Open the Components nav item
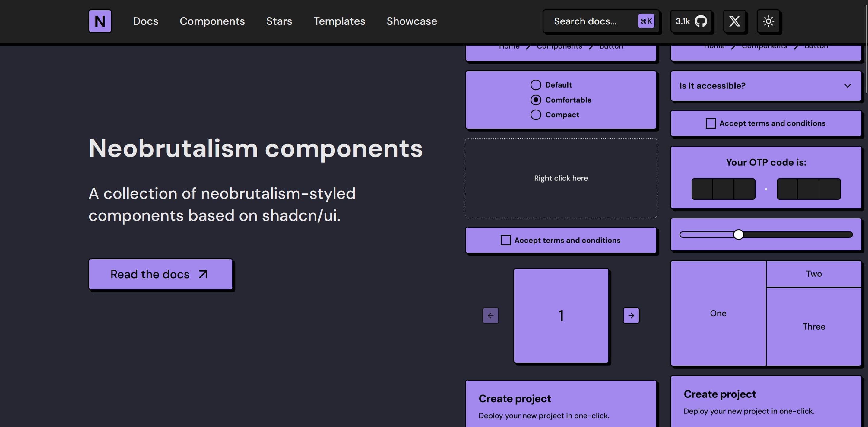This screenshot has height=427, width=868. (x=212, y=21)
